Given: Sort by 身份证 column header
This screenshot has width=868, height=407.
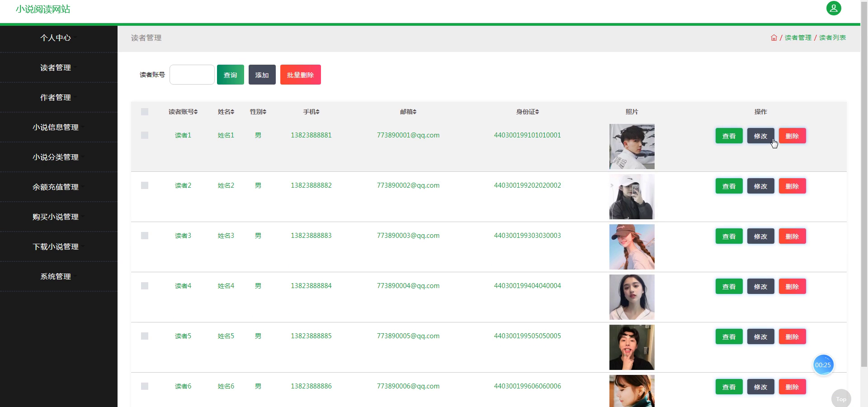Looking at the screenshot, I should [528, 112].
